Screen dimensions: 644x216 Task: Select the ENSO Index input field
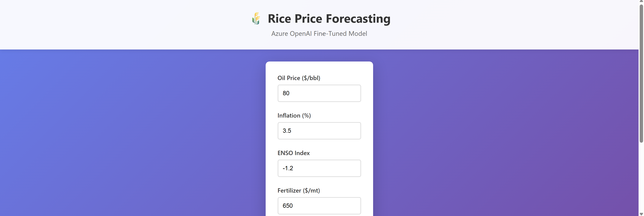(319, 168)
